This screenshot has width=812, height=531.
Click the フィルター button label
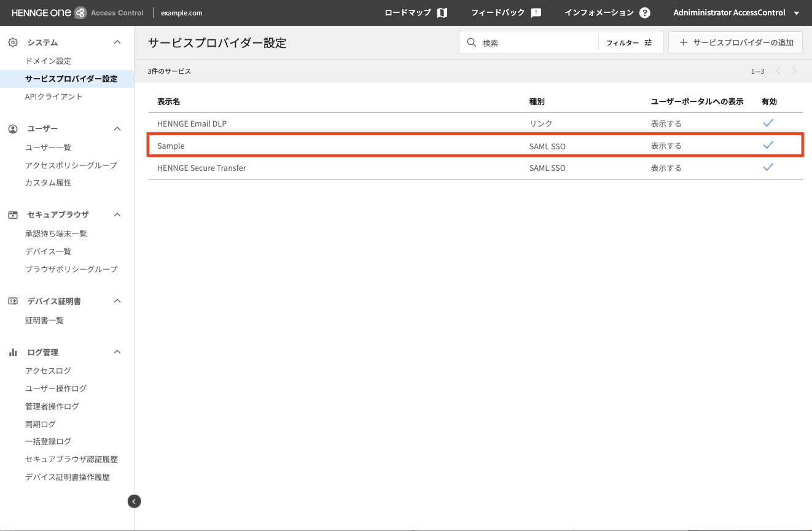622,43
